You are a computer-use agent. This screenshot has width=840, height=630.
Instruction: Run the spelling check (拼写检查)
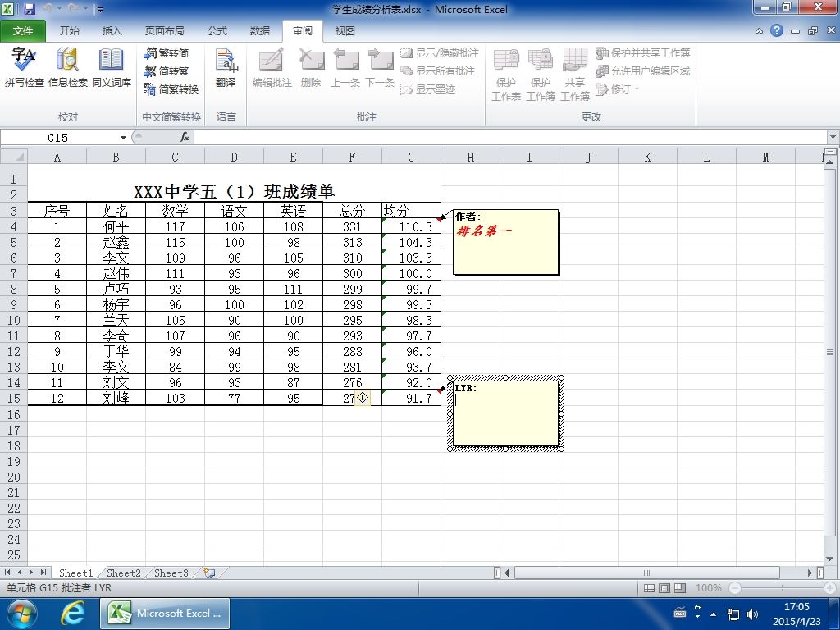24,67
